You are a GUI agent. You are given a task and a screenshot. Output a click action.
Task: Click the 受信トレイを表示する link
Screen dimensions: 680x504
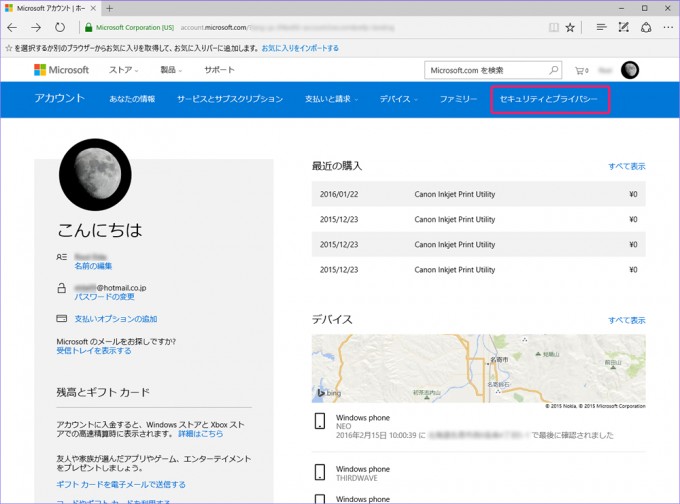pyautogui.click(x=94, y=350)
